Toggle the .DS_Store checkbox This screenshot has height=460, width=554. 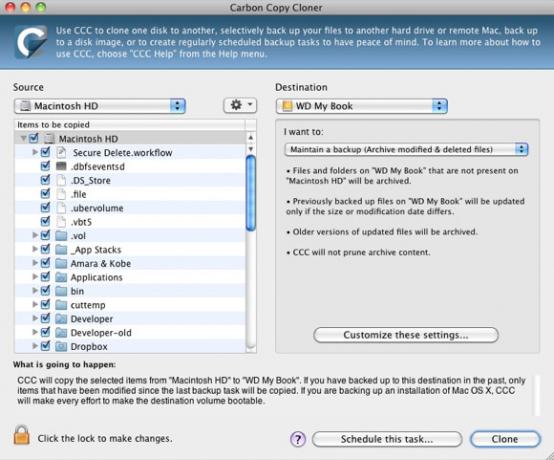point(45,180)
